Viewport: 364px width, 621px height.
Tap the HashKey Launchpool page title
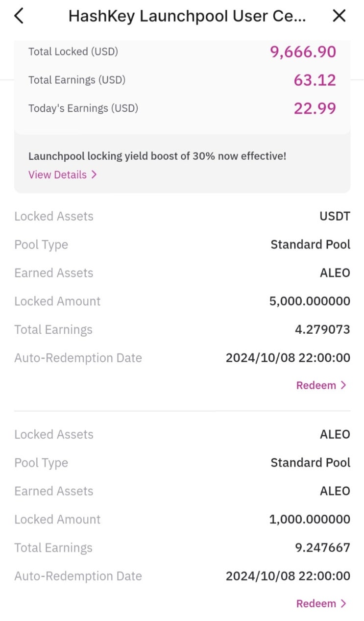tap(187, 16)
